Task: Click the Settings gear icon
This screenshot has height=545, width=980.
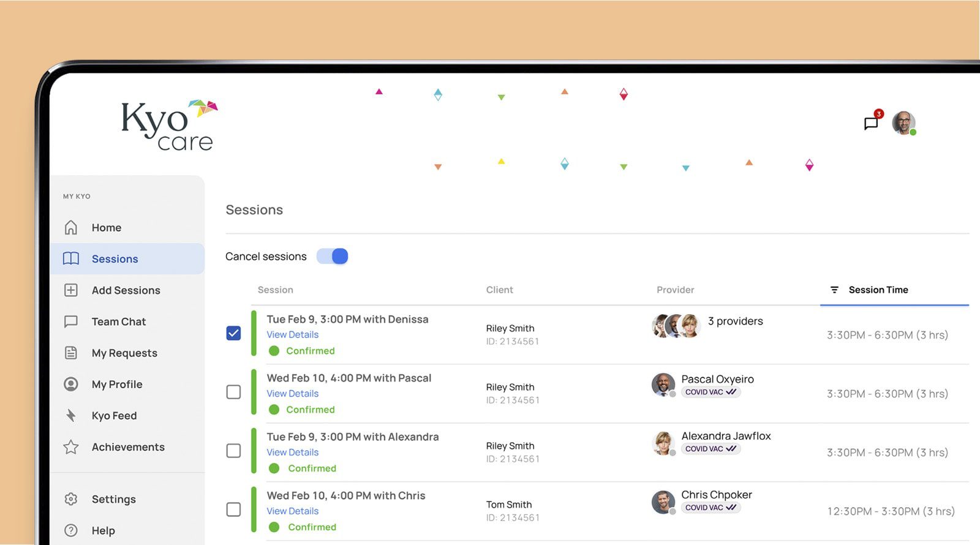Action: pos(71,499)
